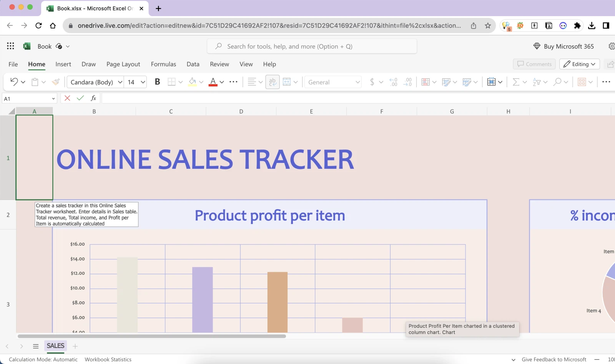Viewport: 615px width, 364px height.
Task: Click the AutoSum sigma icon
Action: 516,82
